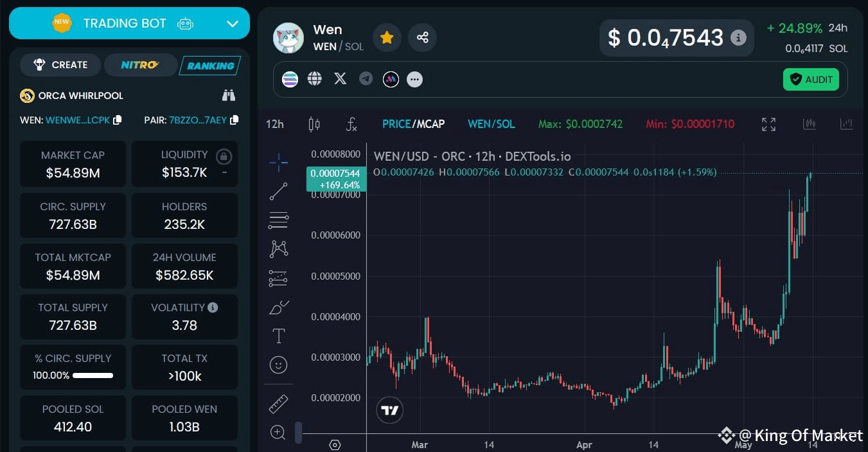This screenshot has height=452, width=868.
Task: Select the brush drawing tool
Action: (278, 307)
